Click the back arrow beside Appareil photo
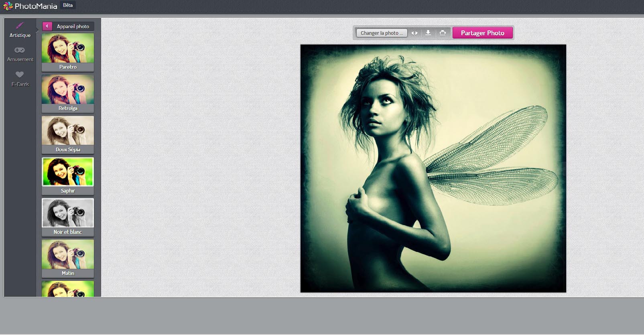Viewport: 644px width, 335px height. [47, 26]
